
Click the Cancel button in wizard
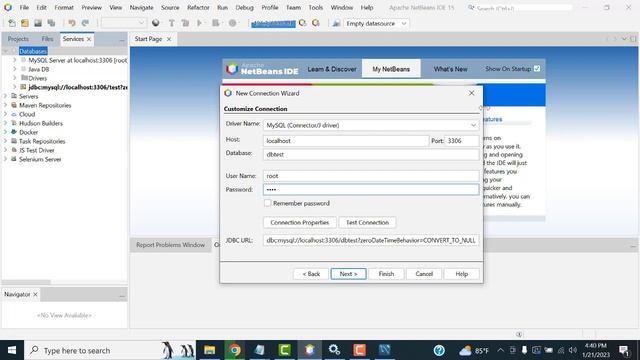[x=424, y=274]
